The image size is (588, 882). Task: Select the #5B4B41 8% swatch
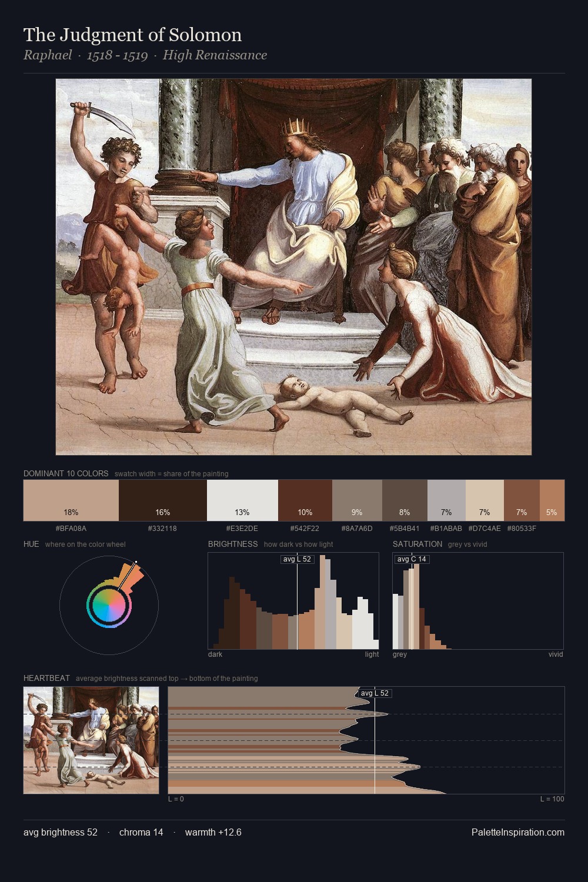click(x=405, y=500)
